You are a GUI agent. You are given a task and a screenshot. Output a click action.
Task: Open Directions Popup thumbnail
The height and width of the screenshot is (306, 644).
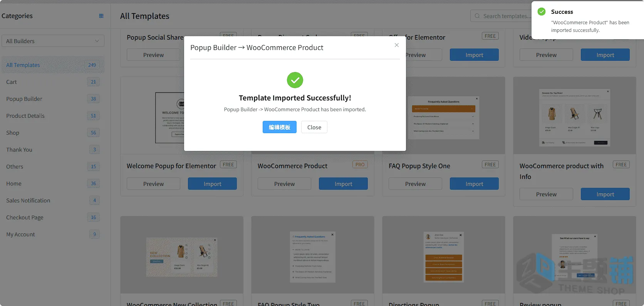pos(444,255)
